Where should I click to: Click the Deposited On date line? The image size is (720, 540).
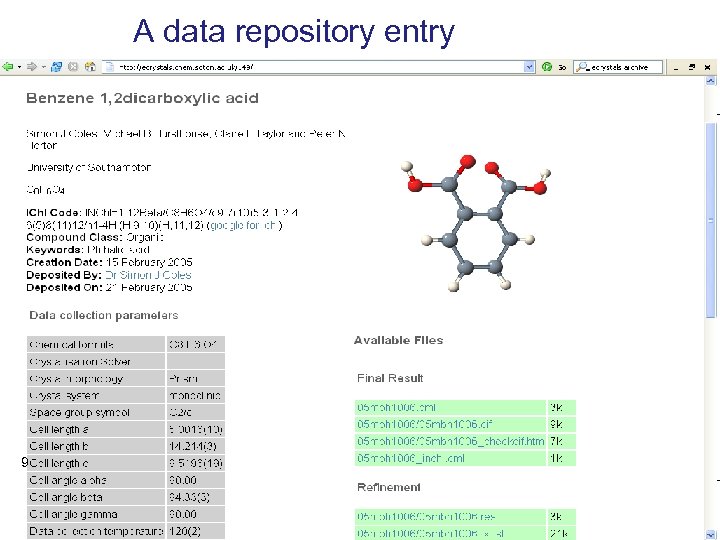109,287
